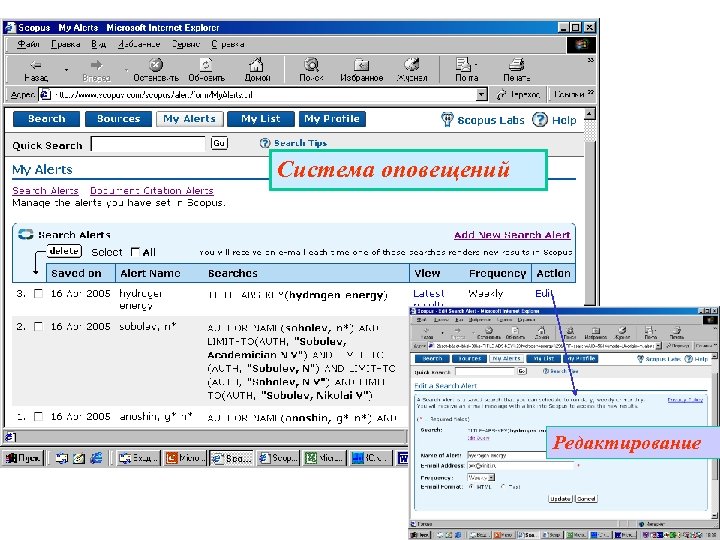Open the address bar dropdown arrow

[481, 95]
